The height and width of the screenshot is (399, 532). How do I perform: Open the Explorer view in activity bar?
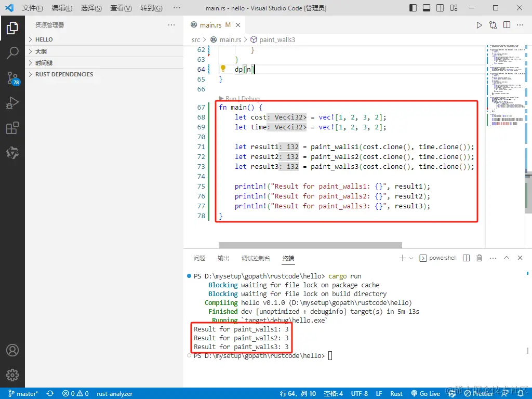(x=12, y=28)
